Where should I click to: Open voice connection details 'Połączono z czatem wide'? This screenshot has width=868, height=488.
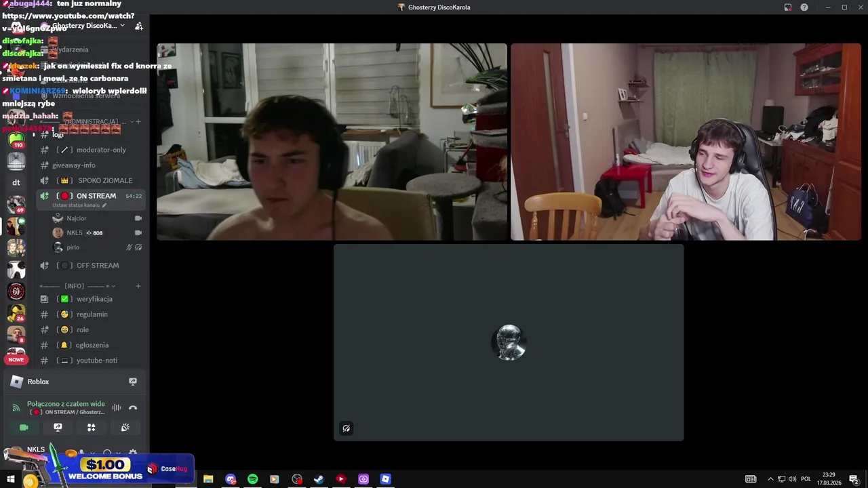(66, 404)
